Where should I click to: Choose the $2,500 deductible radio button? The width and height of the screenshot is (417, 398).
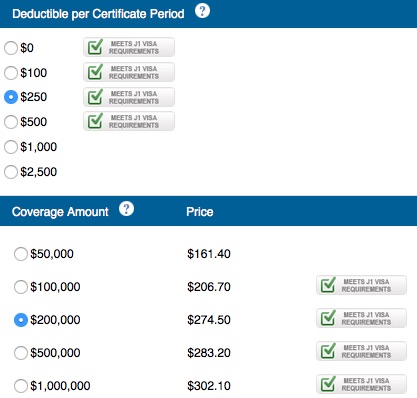tap(11, 172)
